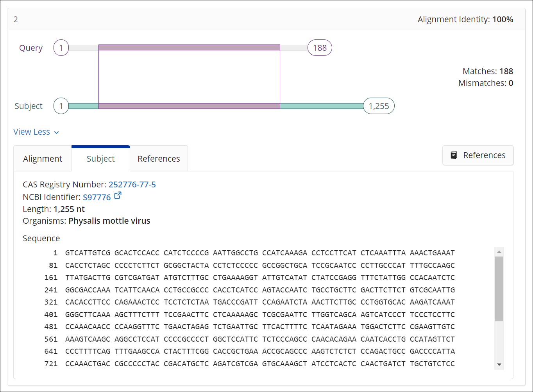
Task: Click sequence line number 561
Action: [51, 339]
